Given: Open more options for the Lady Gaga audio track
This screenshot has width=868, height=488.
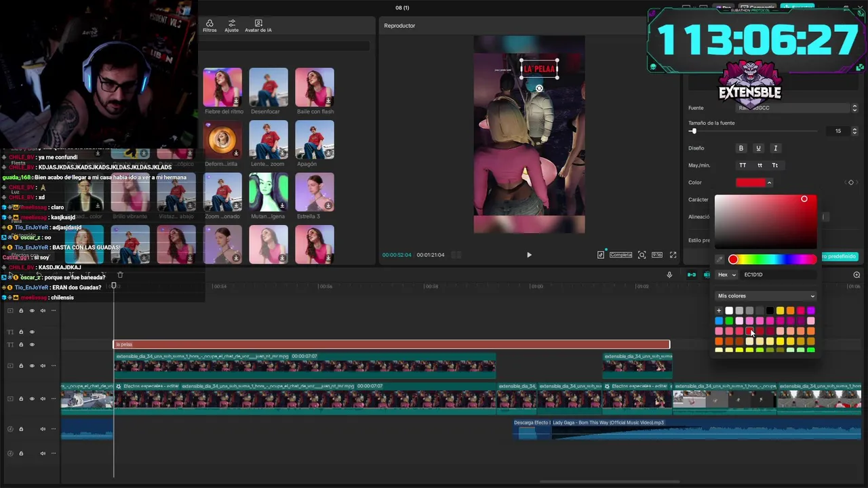Looking at the screenshot, I should tap(53, 429).
